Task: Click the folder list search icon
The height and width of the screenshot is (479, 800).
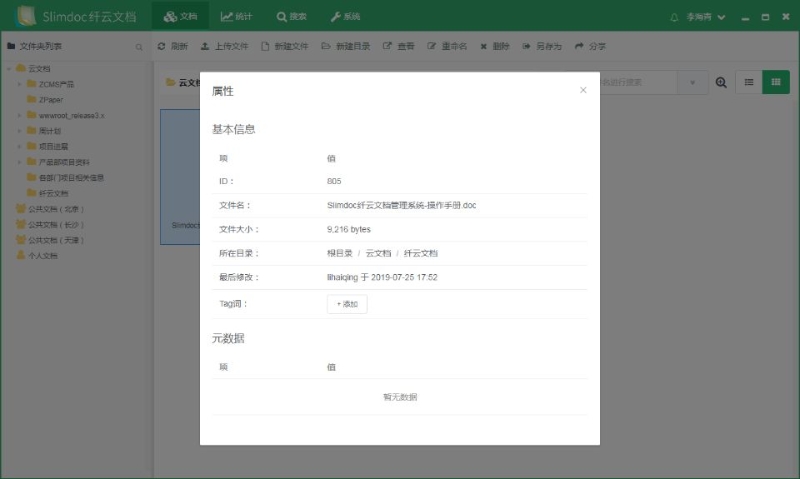Action: click(139, 47)
